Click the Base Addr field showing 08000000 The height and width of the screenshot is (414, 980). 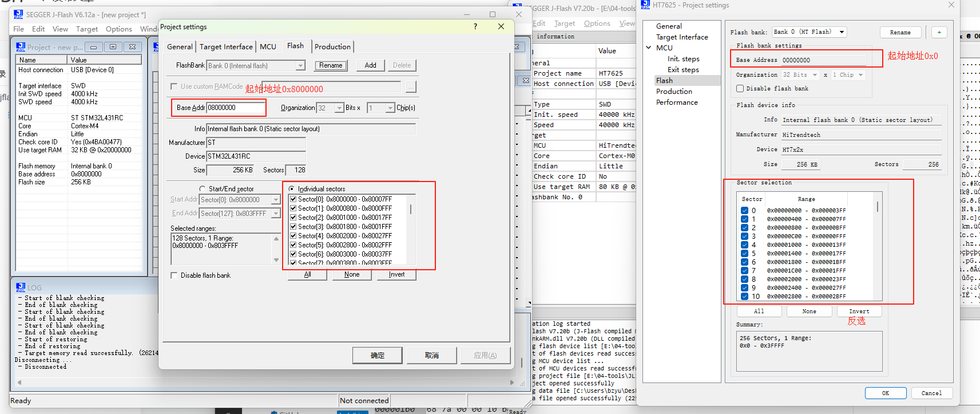[x=235, y=108]
